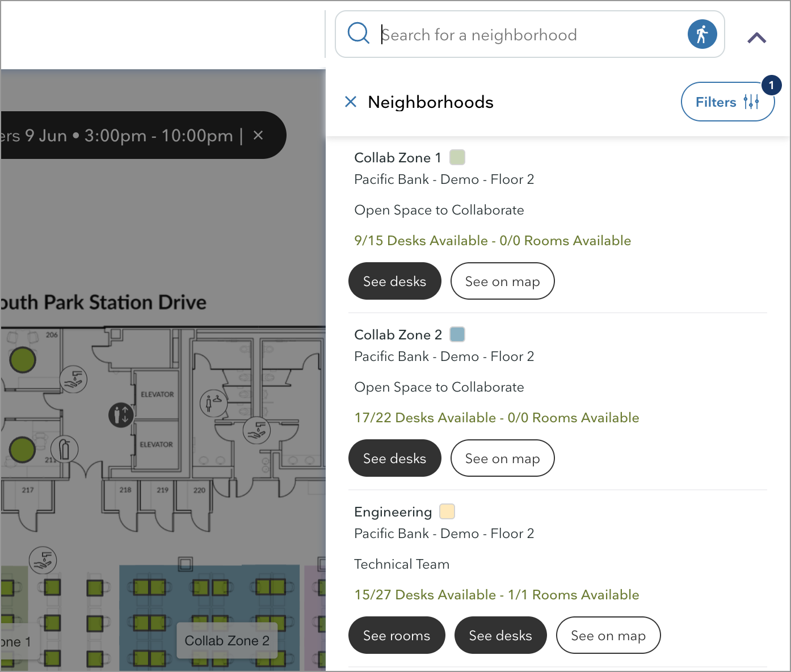Collapse the panel with the up chevron
Viewport: 791px width, 672px height.
click(756, 38)
